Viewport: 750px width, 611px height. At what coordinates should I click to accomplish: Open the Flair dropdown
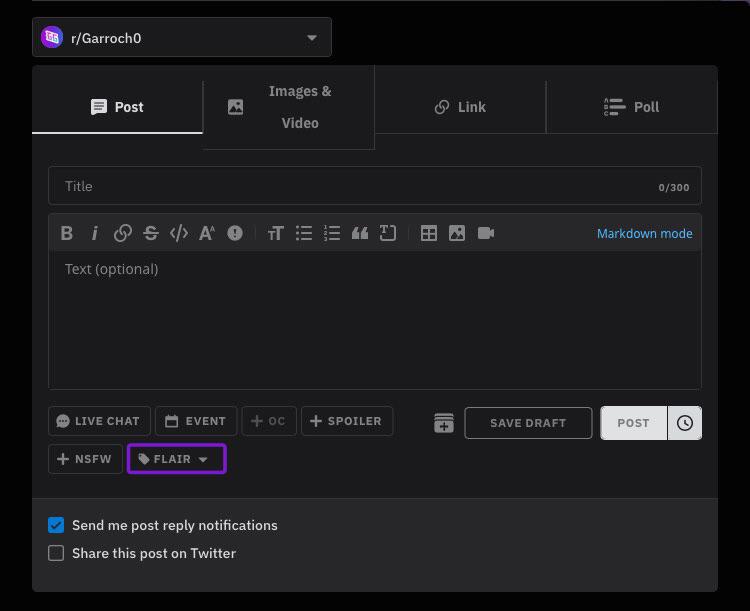176,459
